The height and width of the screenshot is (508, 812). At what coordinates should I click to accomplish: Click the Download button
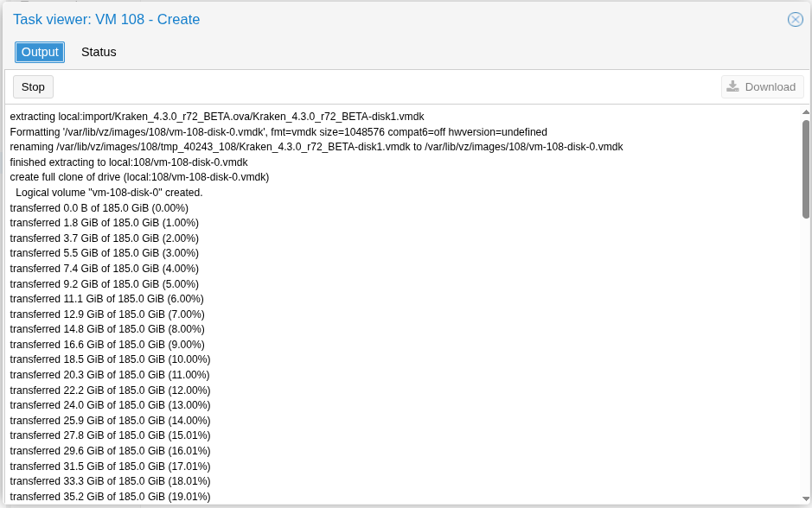click(x=762, y=86)
